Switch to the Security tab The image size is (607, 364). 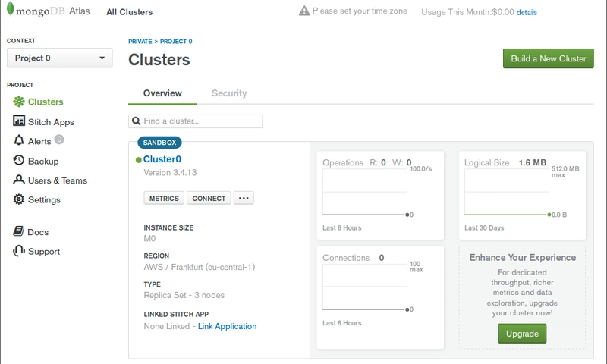pos(229,93)
